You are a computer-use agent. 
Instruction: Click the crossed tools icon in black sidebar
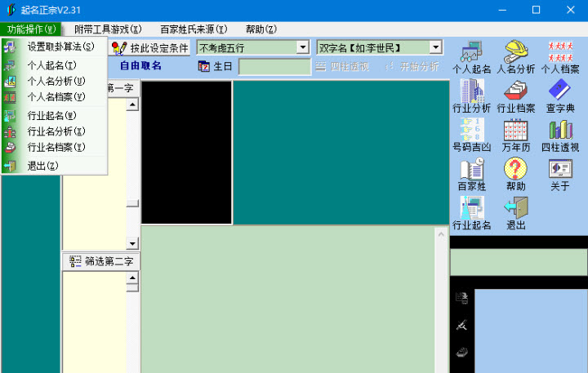click(x=461, y=325)
